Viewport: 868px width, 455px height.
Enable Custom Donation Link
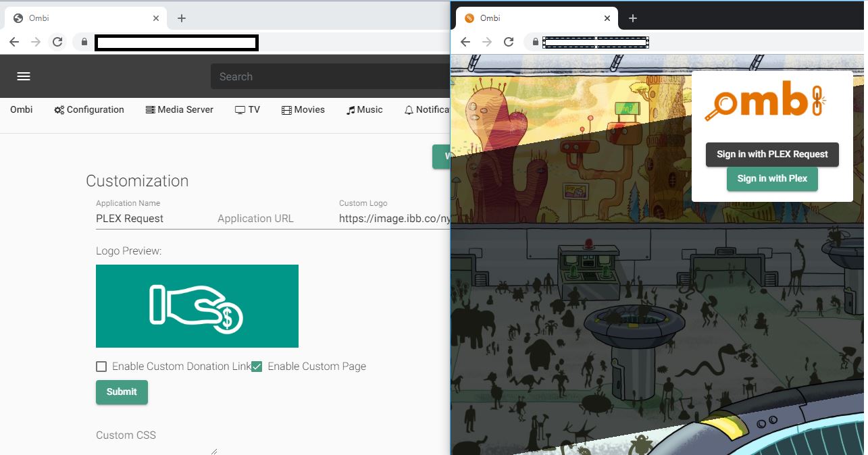[101, 366]
